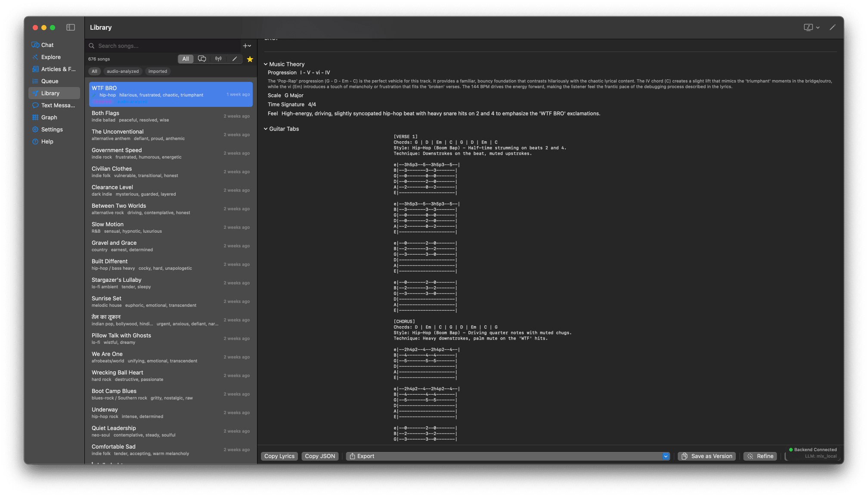This screenshot has width=868, height=496.
Task: Open Settings from the sidebar
Action: pyautogui.click(x=54, y=129)
